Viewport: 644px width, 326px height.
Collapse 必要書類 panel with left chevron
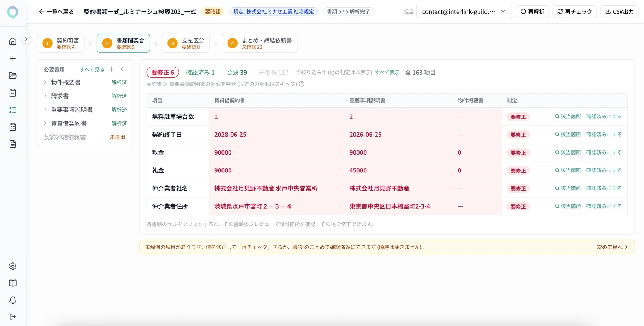tap(122, 69)
